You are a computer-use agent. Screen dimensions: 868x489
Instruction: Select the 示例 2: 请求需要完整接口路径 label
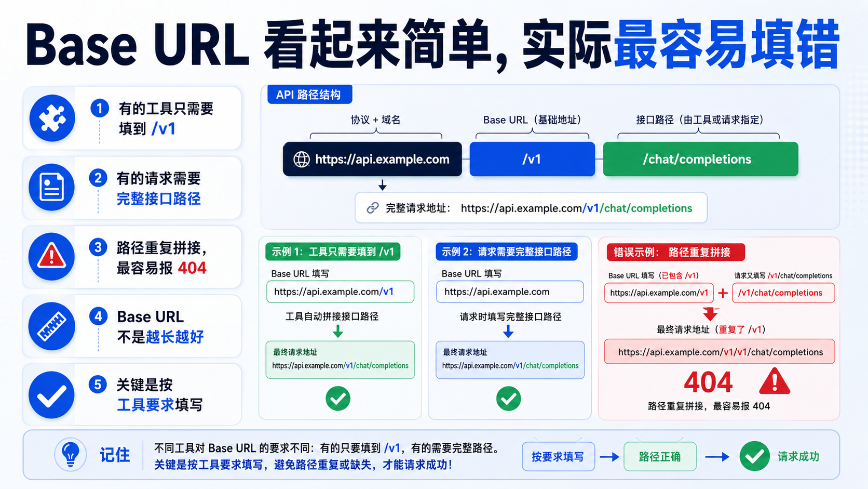click(507, 252)
